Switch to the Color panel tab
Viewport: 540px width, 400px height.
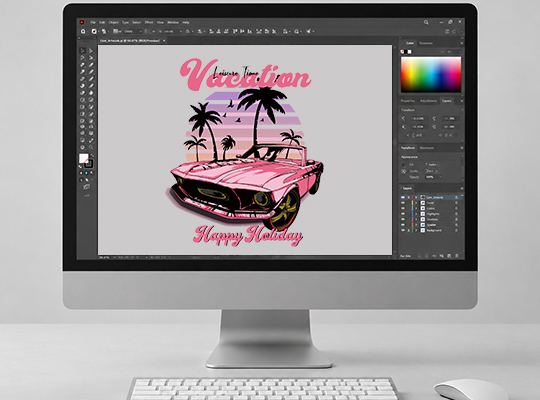coord(410,43)
